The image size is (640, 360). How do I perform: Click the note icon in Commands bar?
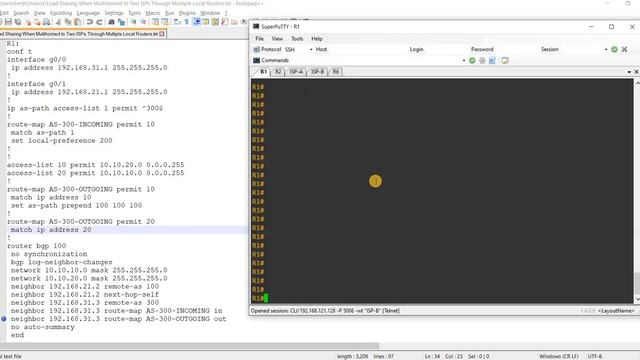click(504, 60)
